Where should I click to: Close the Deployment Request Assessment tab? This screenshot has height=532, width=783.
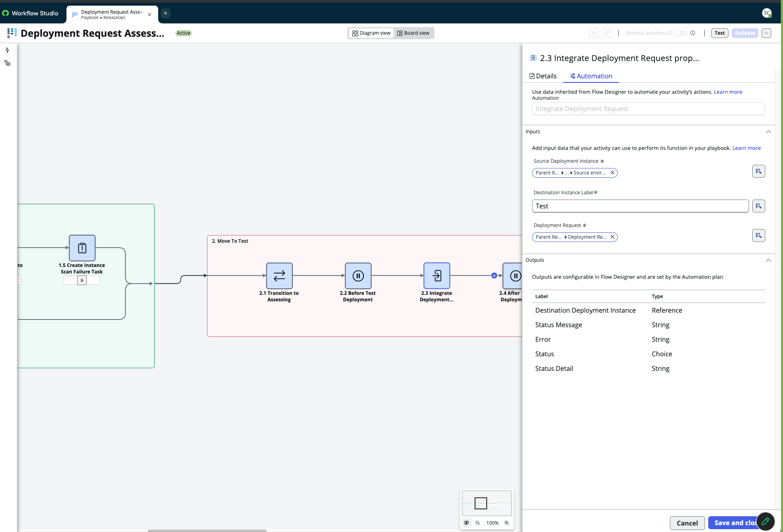click(x=149, y=15)
